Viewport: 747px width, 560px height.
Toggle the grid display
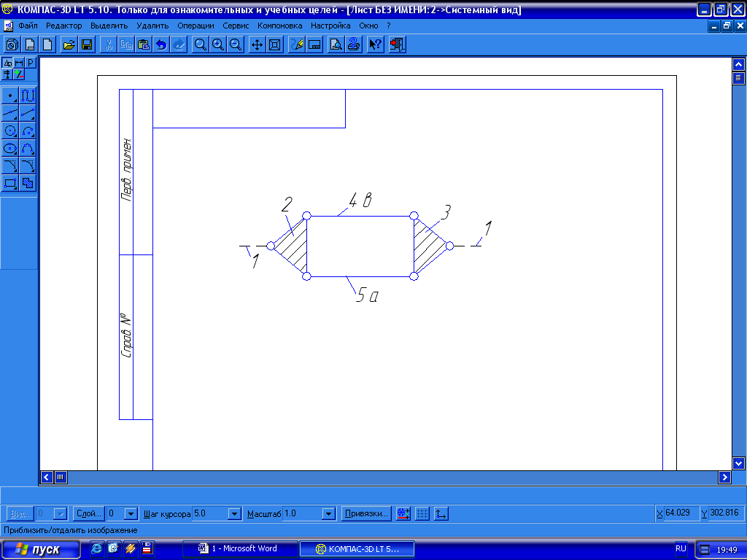pyautogui.click(x=422, y=513)
